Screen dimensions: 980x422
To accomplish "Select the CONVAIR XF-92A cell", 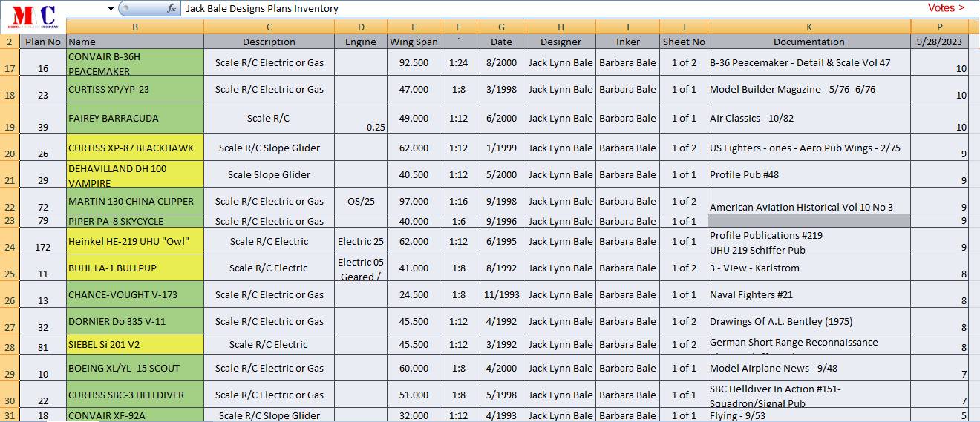I will (x=135, y=415).
